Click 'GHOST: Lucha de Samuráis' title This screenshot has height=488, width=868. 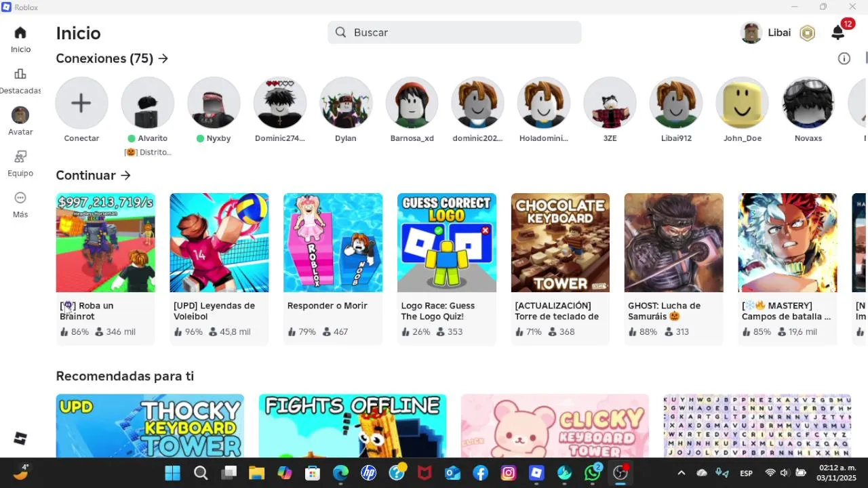click(664, 311)
